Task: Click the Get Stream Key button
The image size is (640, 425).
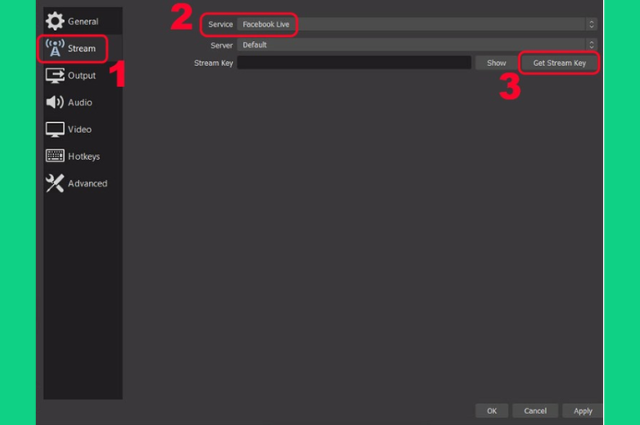Action: pyautogui.click(x=559, y=63)
